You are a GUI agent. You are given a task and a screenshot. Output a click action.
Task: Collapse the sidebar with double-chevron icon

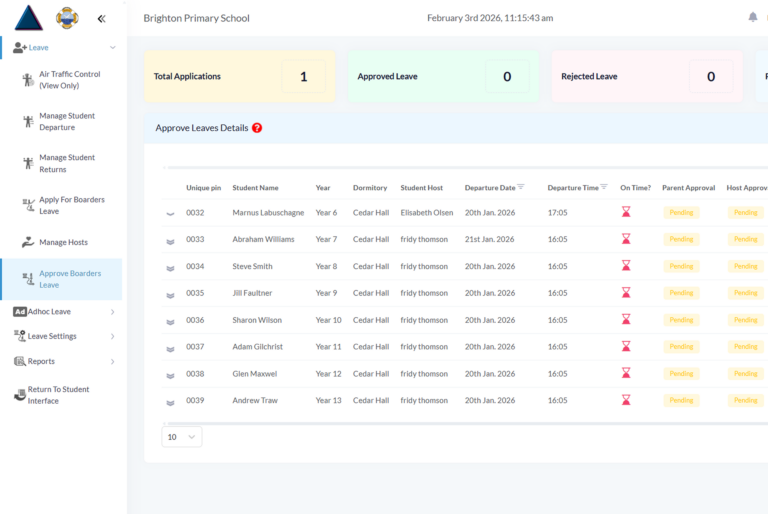coord(101,18)
